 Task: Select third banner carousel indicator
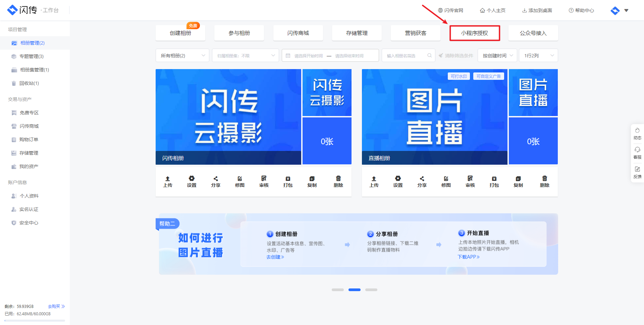point(371,290)
